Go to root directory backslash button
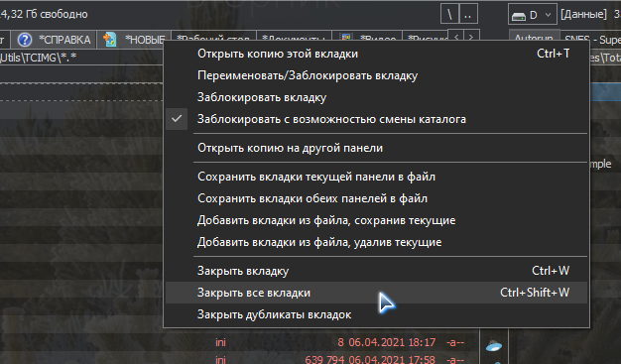The width and height of the screenshot is (621, 364). pos(449,15)
